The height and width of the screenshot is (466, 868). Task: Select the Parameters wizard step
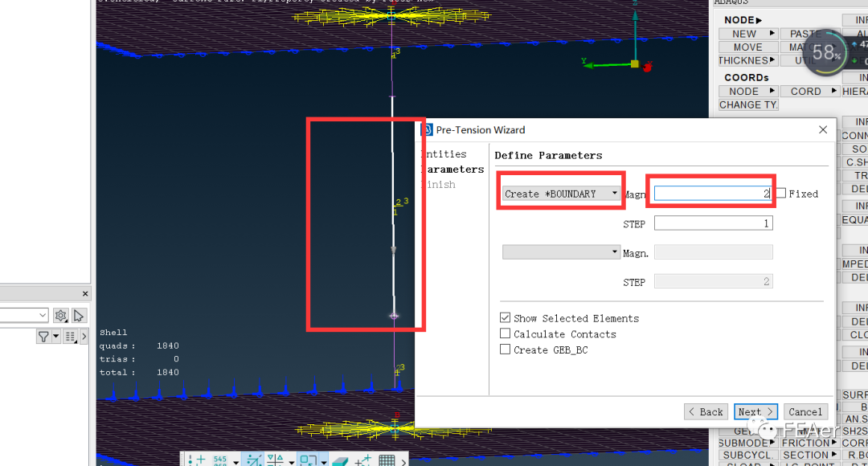point(452,170)
